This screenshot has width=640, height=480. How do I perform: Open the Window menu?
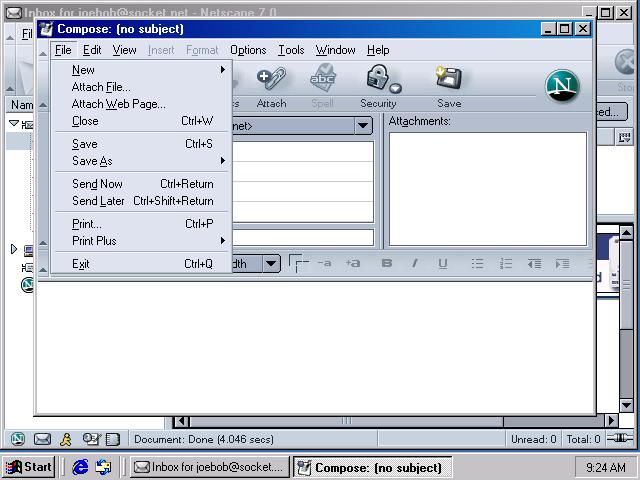(x=335, y=50)
